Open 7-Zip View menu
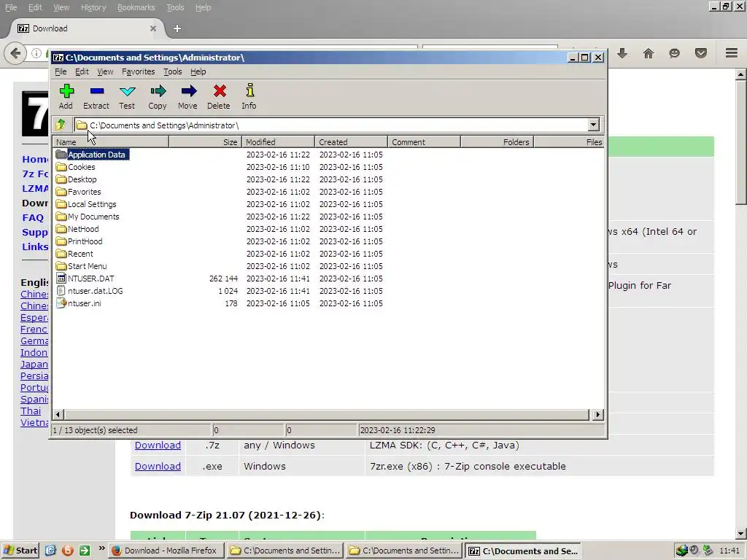The width and height of the screenshot is (747, 560). point(105,71)
